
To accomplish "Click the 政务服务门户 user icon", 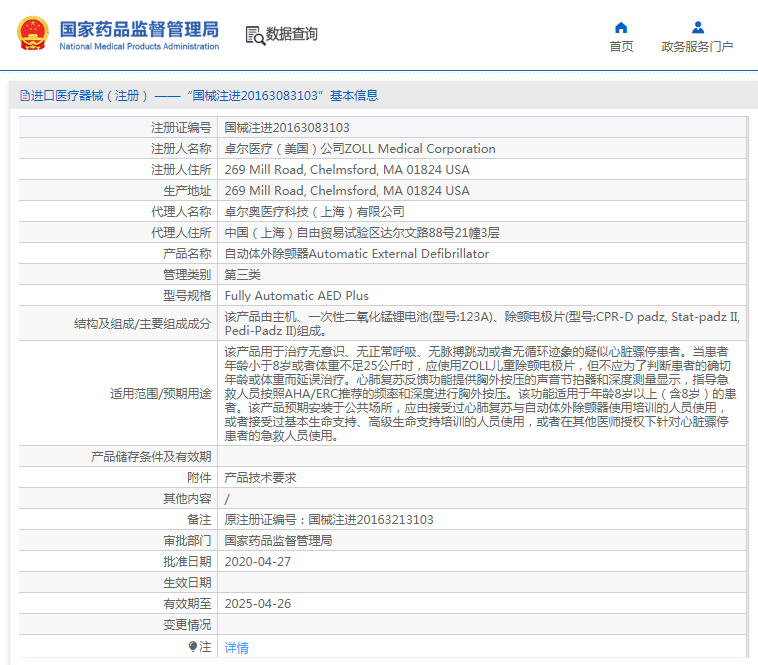I will tap(698, 28).
